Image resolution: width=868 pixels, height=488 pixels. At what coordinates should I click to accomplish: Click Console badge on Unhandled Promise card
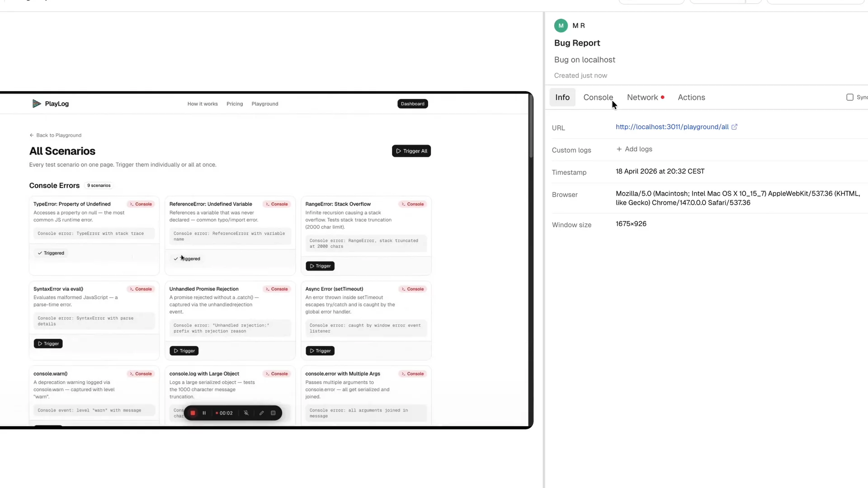click(277, 289)
